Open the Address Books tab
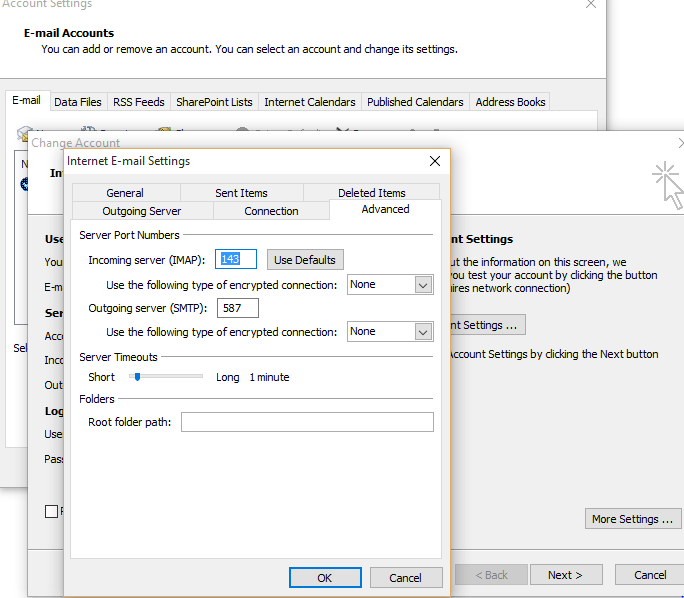Screen dimensions: 684x598 pyautogui.click(x=510, y=102)
